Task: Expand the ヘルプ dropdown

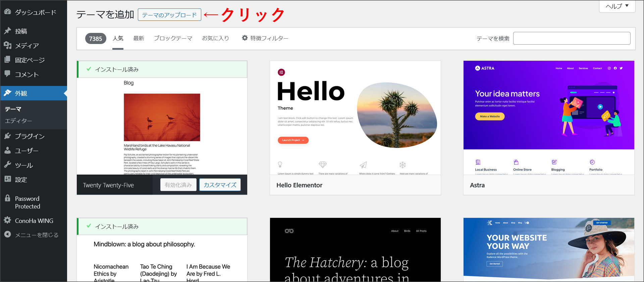Action: click(x=617, y=6)
